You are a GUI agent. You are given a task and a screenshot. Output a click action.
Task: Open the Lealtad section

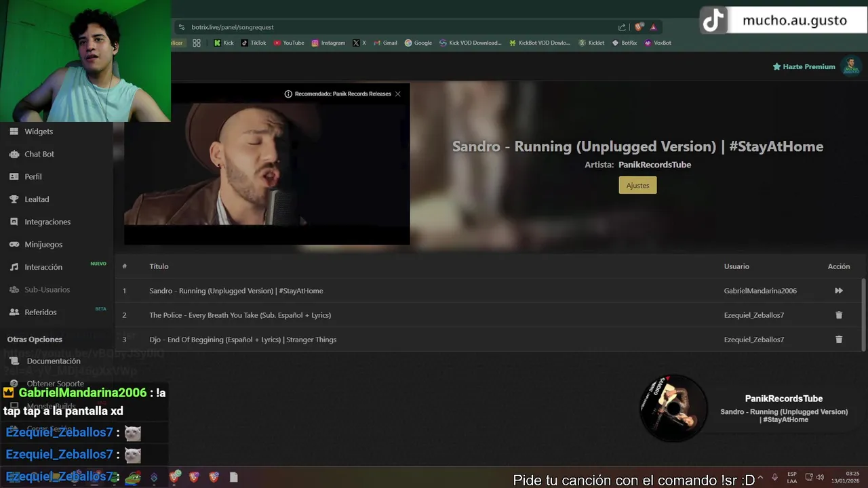(x=37, y=199)
